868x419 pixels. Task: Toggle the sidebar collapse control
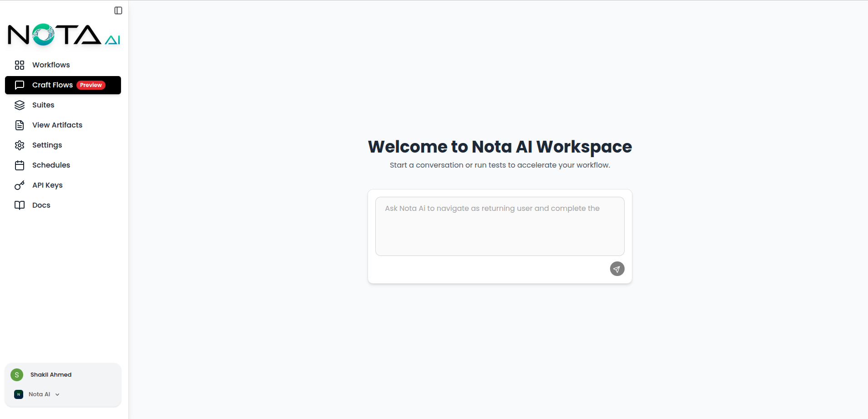coord(118,10)
